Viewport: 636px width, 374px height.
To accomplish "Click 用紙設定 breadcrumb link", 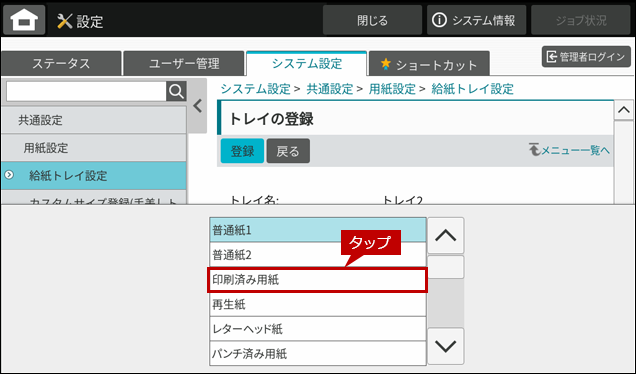I will [392, 89].
